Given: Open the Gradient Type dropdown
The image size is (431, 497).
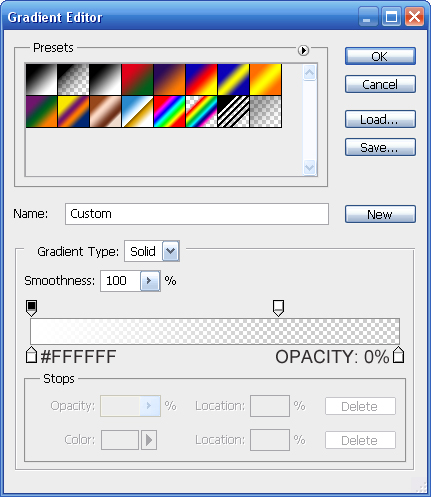Looking at the screenshot, I should [171, 251].
